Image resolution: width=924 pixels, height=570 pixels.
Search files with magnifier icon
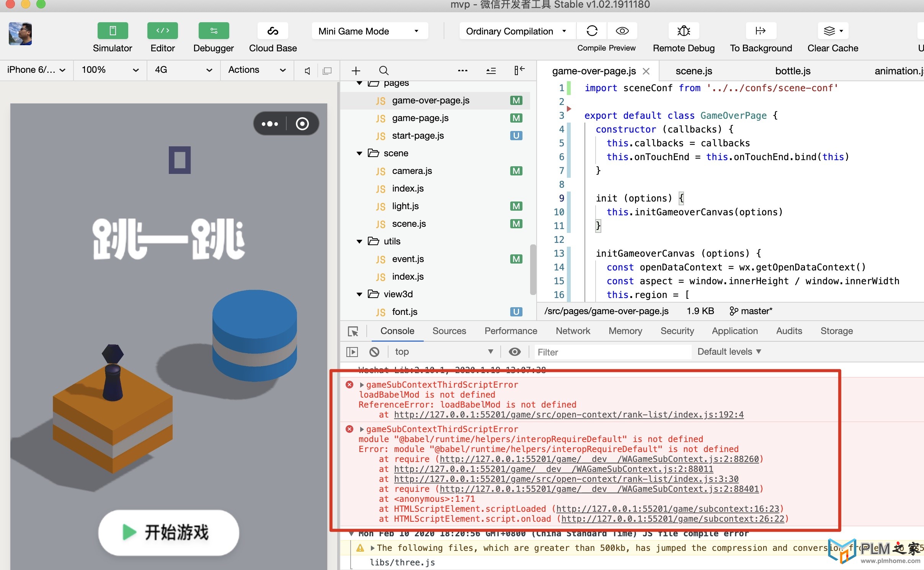coord(384,70)
